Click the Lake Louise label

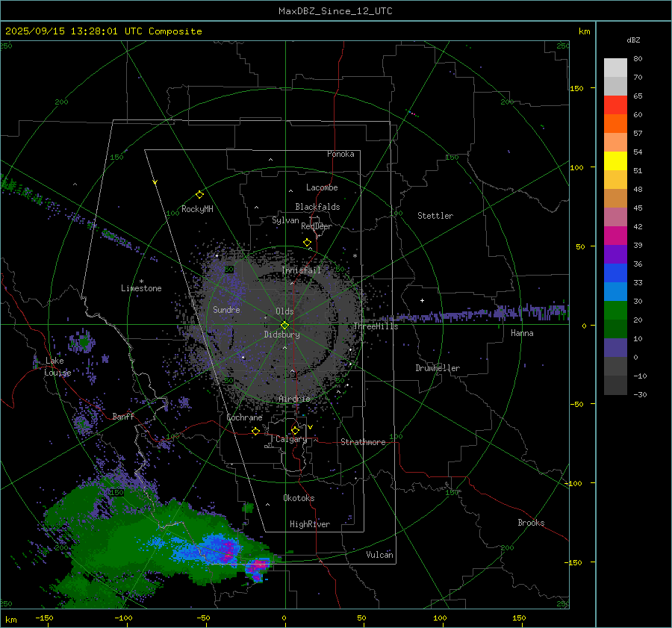pos(57,367)
